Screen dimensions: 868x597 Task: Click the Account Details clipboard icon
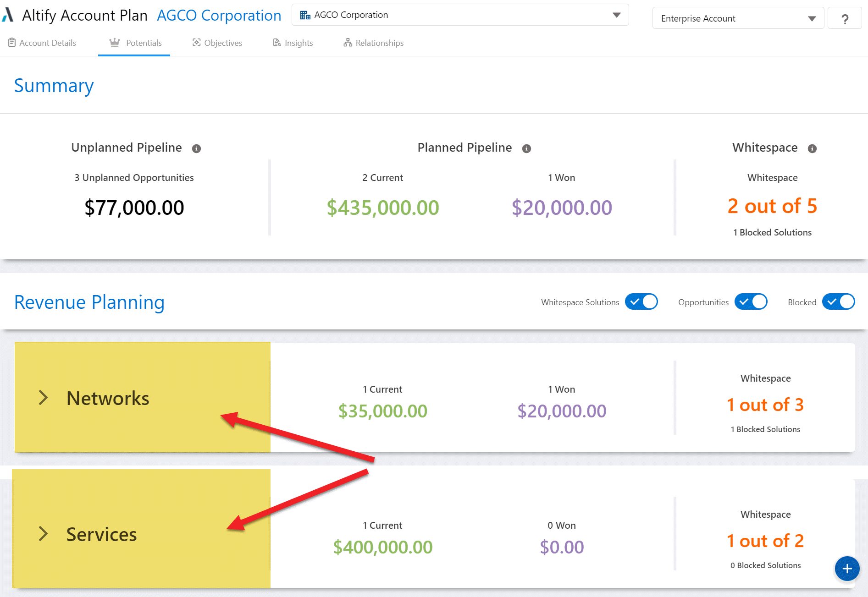click(12, 43)
